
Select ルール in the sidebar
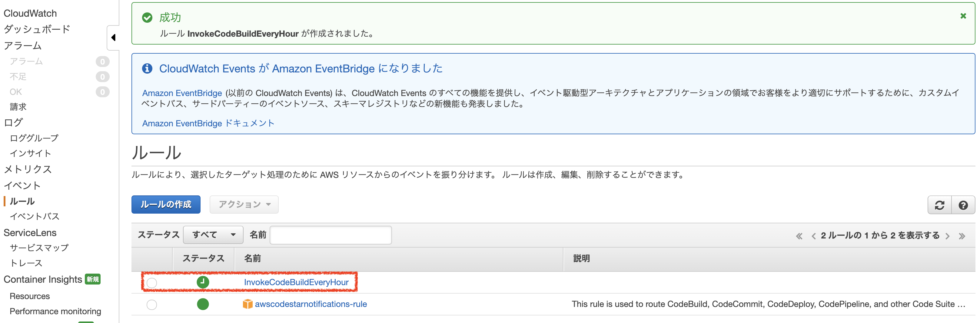22,201
